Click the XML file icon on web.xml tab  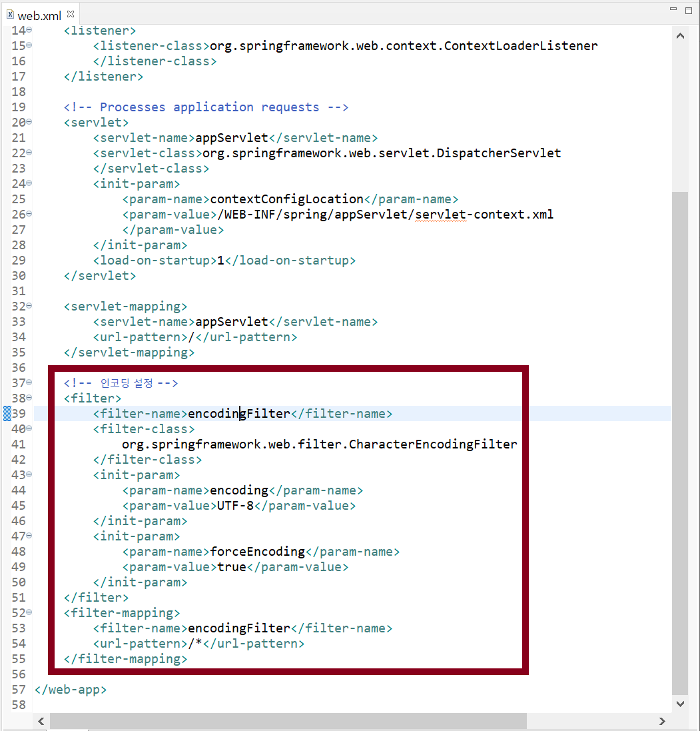pyautogui.click(x=10, y=15)
